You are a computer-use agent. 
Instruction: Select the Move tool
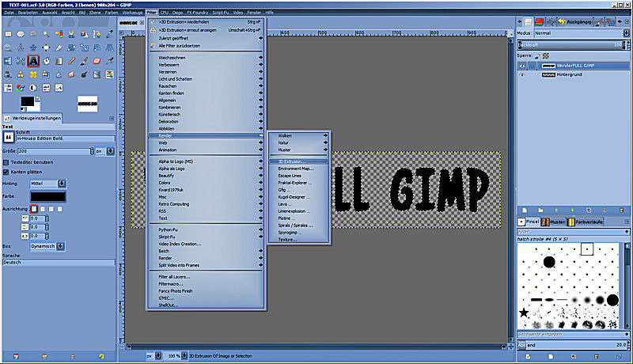(x=33, y=47)
